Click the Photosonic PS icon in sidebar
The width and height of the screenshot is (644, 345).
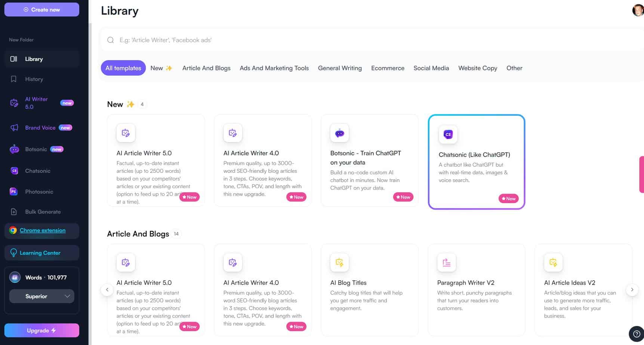(14, 192)
